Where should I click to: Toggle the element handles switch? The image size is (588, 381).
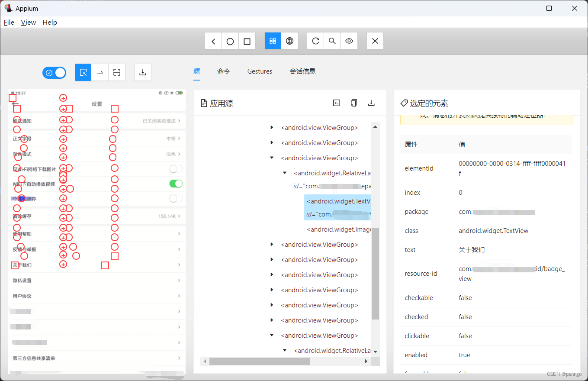(x=54, y=73)
